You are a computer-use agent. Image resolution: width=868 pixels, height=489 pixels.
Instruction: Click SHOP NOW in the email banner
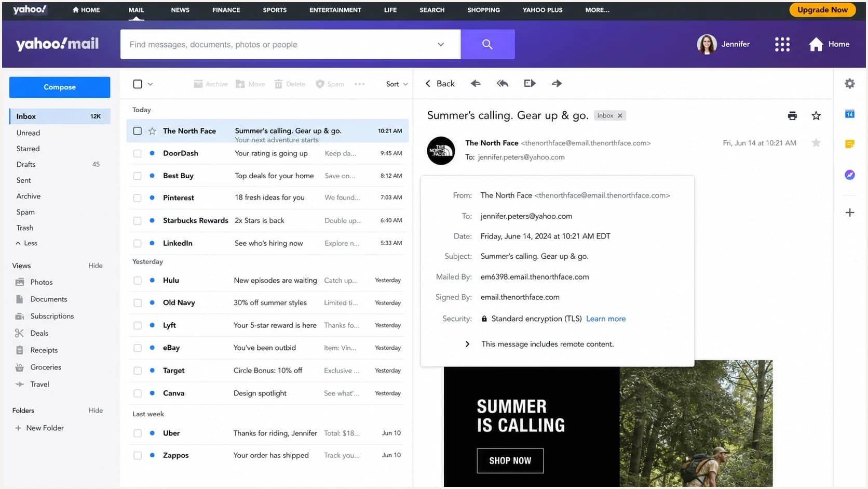point(510,461)
